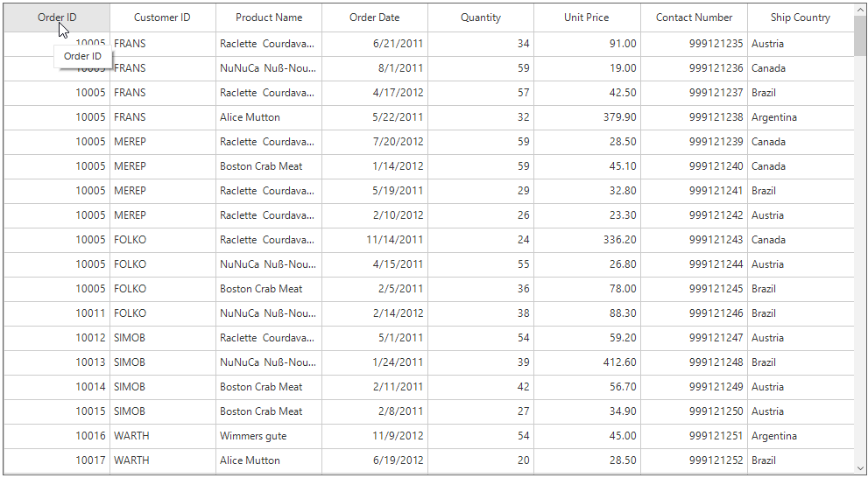The image size is (868, 478).
Task: Click the Quantity column header
Action: [x=481, y=18]
